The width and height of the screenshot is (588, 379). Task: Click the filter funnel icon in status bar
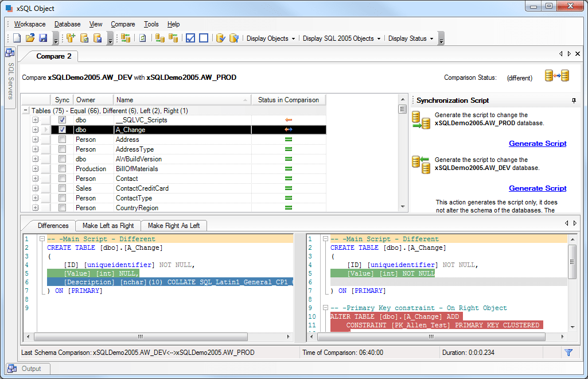click(x=568, y=353)
